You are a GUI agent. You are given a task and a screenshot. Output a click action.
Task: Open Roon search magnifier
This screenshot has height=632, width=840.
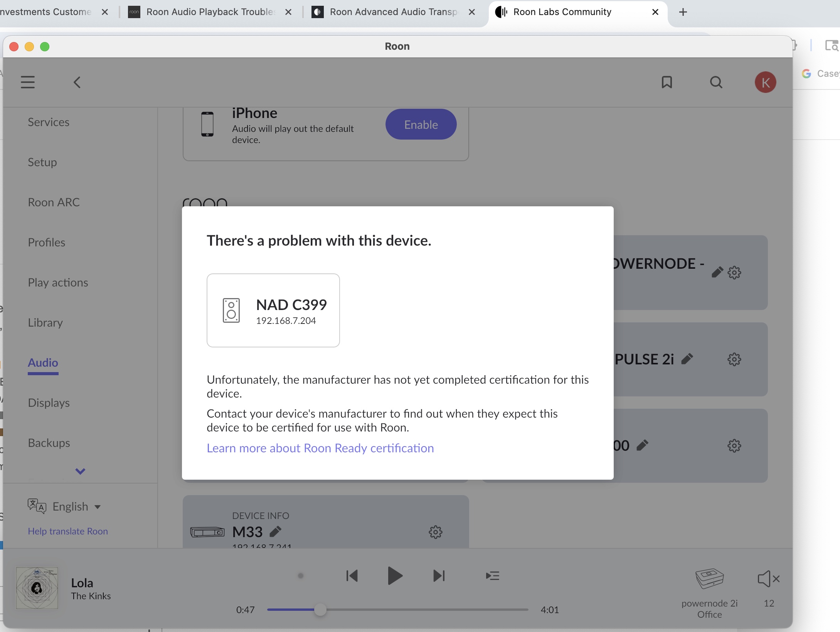click(x=716, y=82)
